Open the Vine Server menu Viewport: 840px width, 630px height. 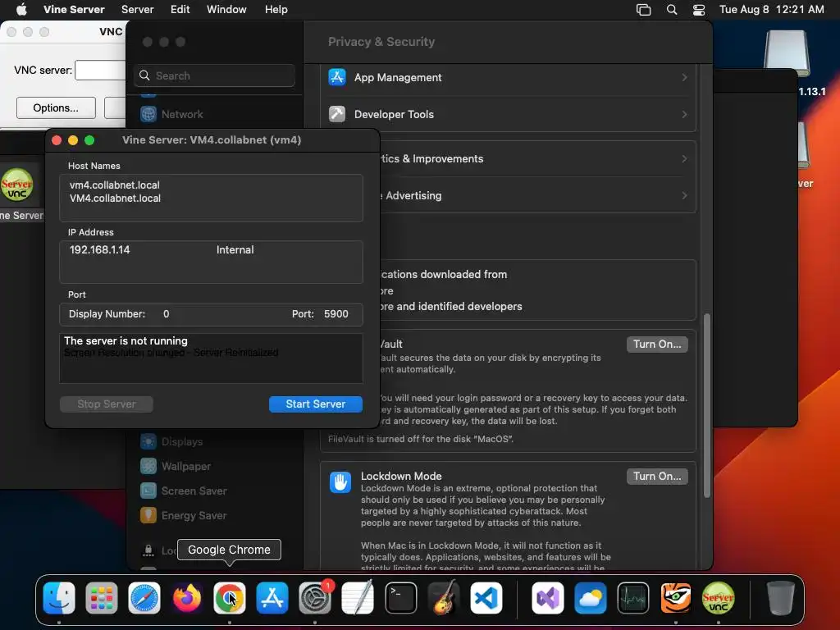[x=74, y=9]
